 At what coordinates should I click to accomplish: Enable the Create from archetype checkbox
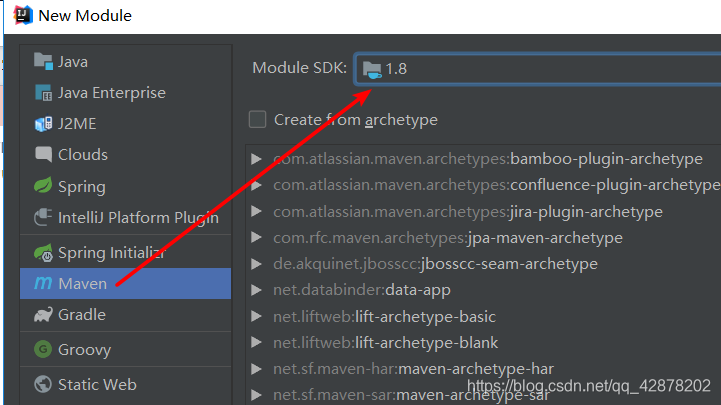[x=258, y=120]
